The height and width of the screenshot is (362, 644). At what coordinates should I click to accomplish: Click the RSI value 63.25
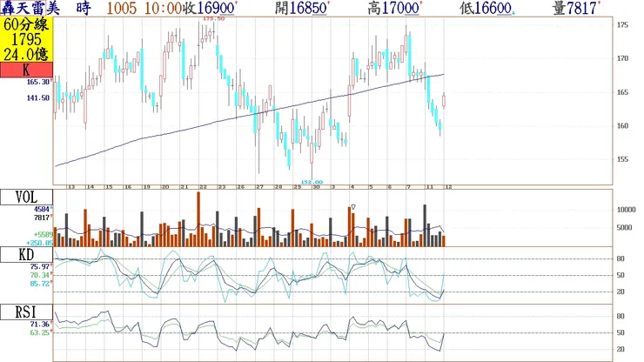tap(40, 332)
